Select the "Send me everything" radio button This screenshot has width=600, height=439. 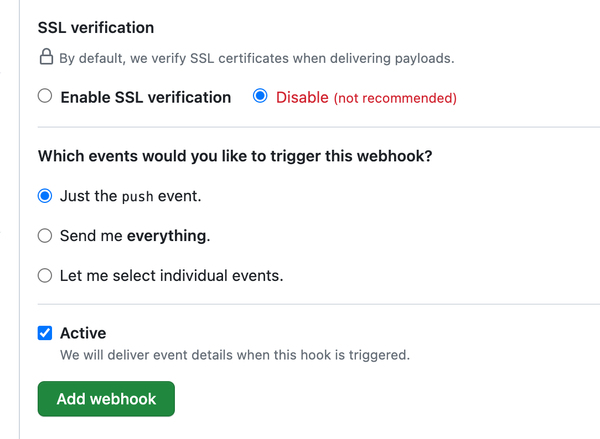pyautogui.click(x=45, y=236)
